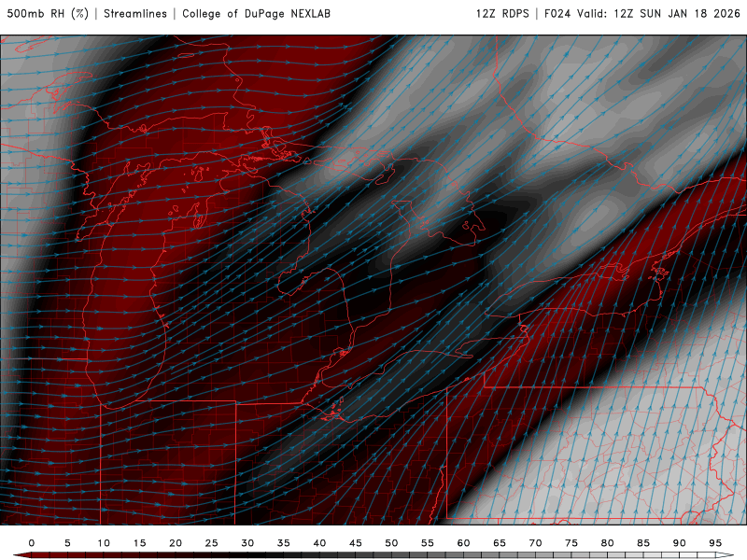Screen dimensions: 747x560
Task: Click the 65 label on the scale
Action: [x=500, y=543]
